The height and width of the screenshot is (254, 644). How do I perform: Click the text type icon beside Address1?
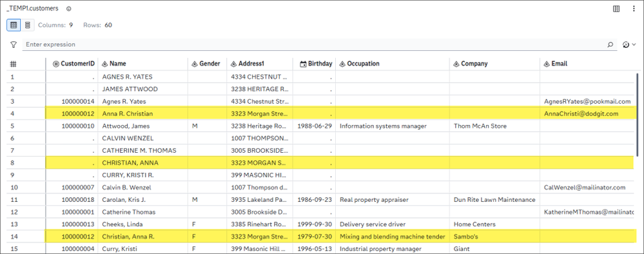click(x=233, y=64)
